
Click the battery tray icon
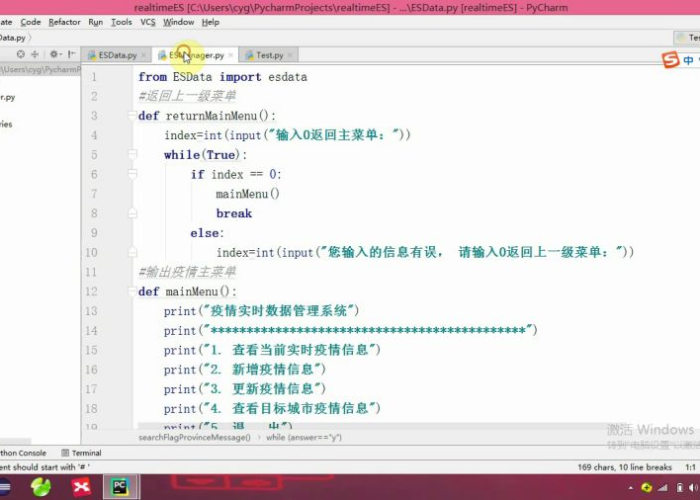coord(680,488)
